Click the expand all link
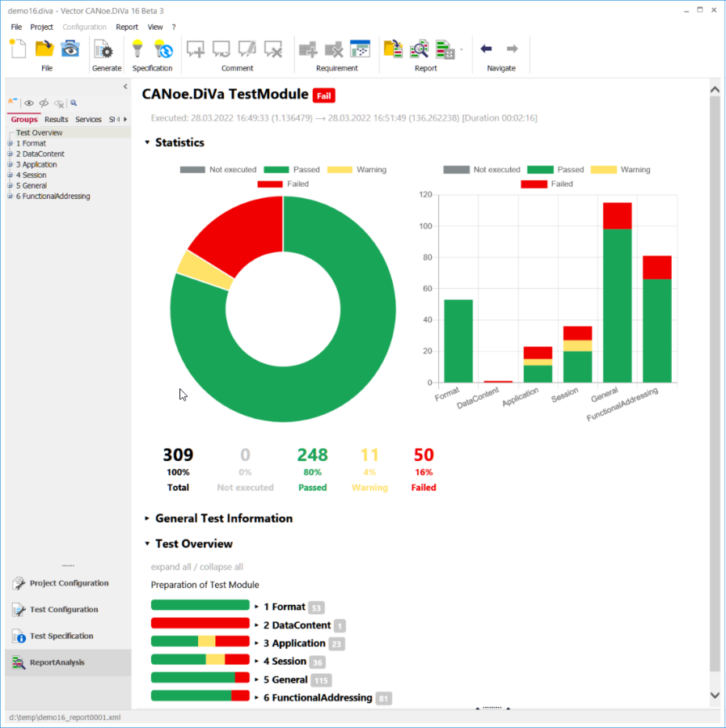Screen dimensions: 726x728 coord(171,567)
